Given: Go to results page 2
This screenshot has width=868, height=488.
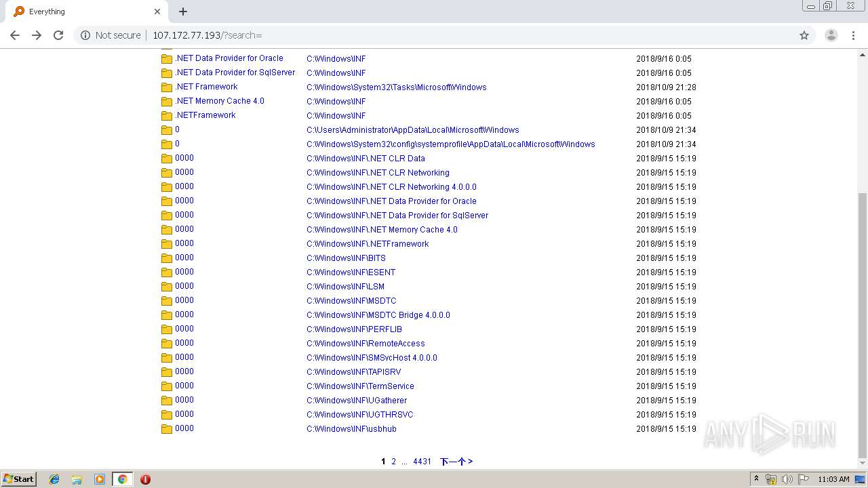Looking at the screenshot, I should [393, 462].
